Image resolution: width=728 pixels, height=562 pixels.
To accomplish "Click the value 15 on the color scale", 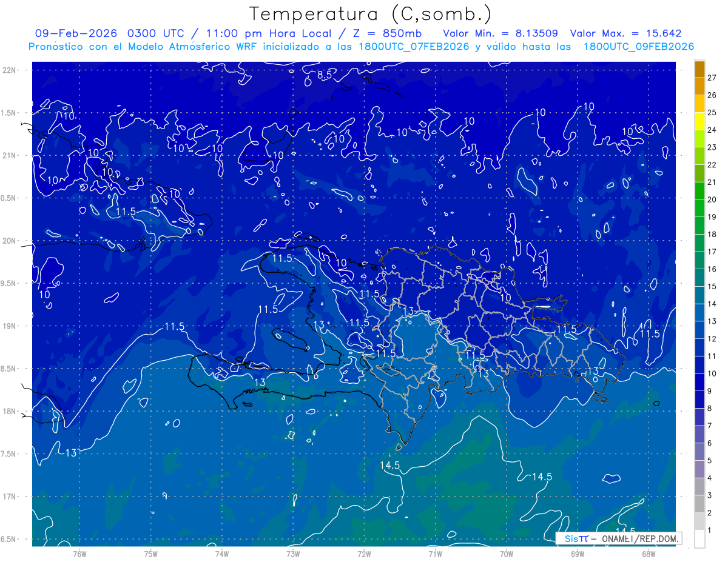I will click(x=712, y=287).
